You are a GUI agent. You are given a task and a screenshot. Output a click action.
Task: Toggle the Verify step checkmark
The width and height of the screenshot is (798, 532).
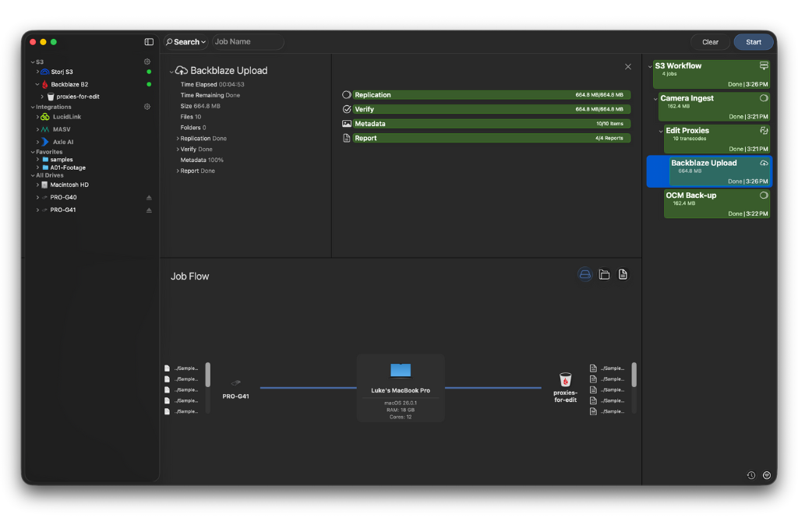click(x=346, y=109)
